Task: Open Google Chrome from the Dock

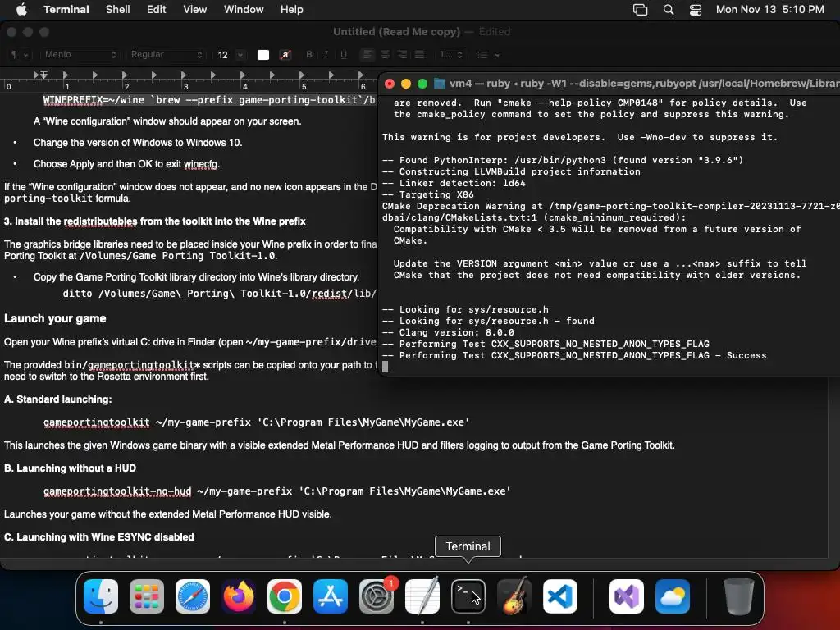Action: 285,596
